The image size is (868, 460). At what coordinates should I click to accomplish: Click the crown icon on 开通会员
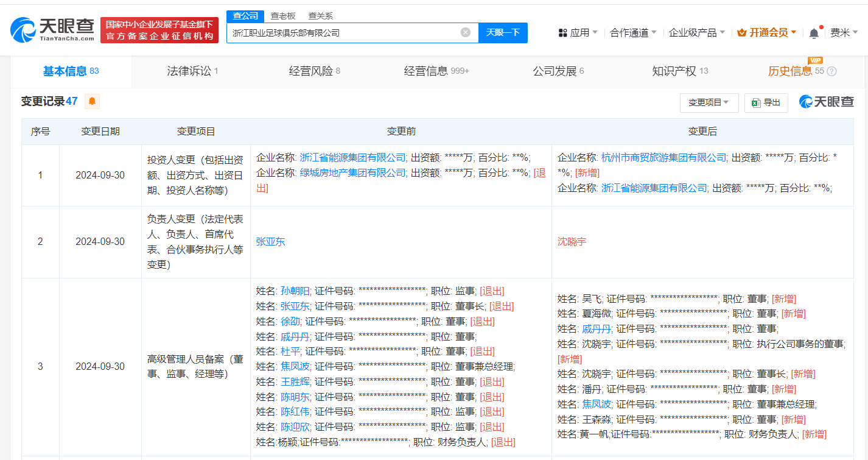(x=742, y=32)
